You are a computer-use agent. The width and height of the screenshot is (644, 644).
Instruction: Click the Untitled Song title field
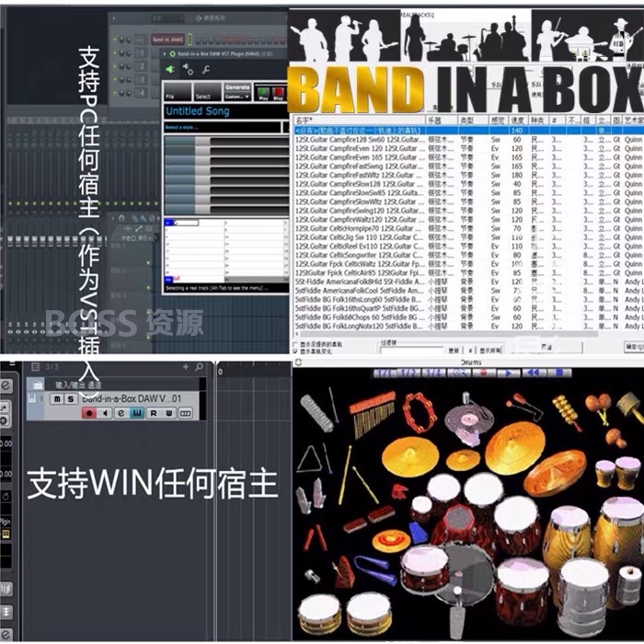pyautogui.click(x=226, y=111)
